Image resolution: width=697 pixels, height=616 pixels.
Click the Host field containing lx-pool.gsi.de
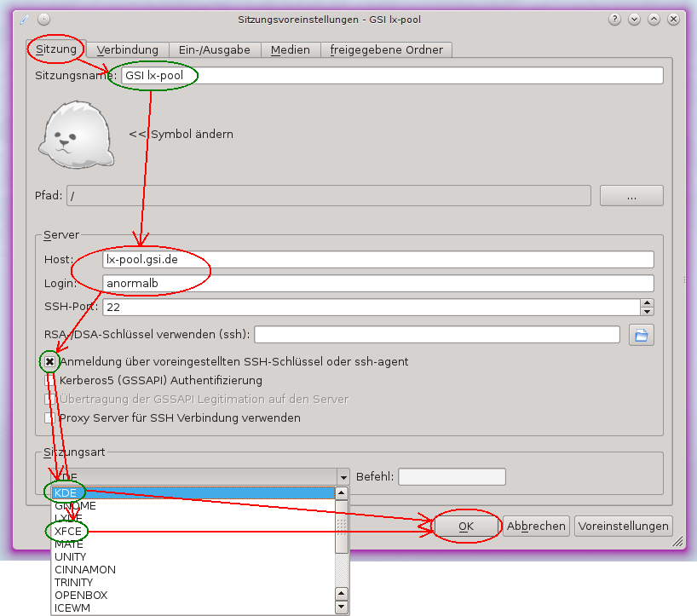(377, 260)
